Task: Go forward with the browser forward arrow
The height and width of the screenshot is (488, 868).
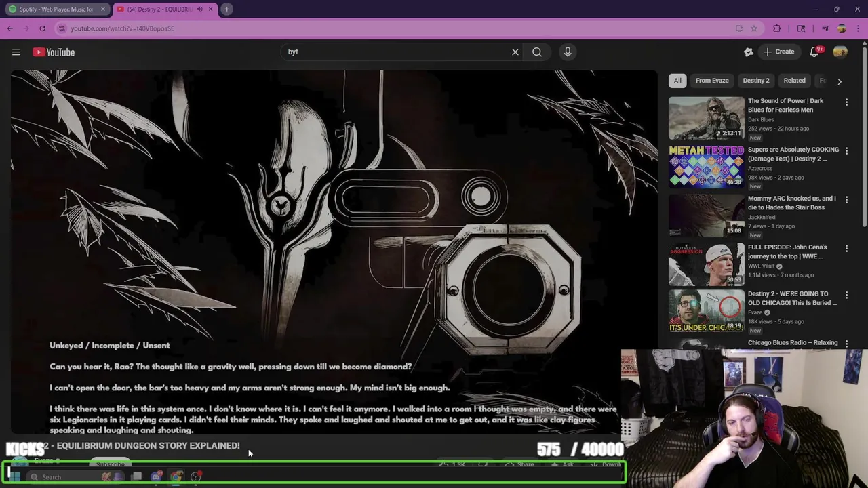Action: coord(26,28)
